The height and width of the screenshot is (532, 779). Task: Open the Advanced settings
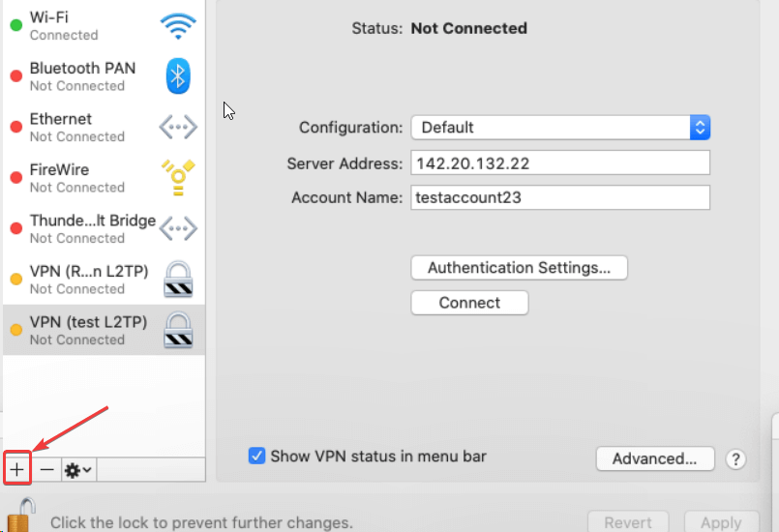click(655, 459)
